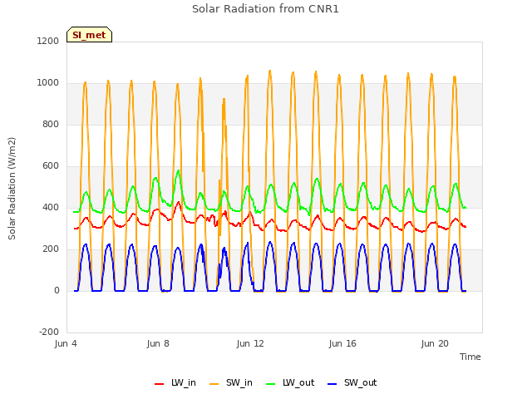
Task: Click the green LW_out legend swatch
Action: (271, 384)
